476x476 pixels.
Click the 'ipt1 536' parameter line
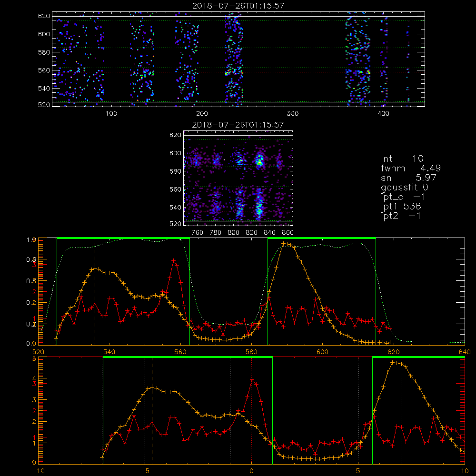click(401, 207)
